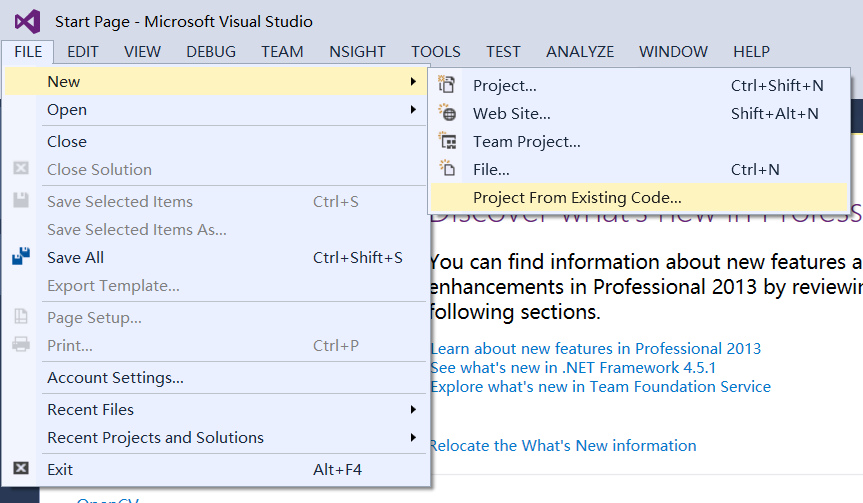863x503 pixels.
Task: Choose File... in New submenu
Action: 639,170
